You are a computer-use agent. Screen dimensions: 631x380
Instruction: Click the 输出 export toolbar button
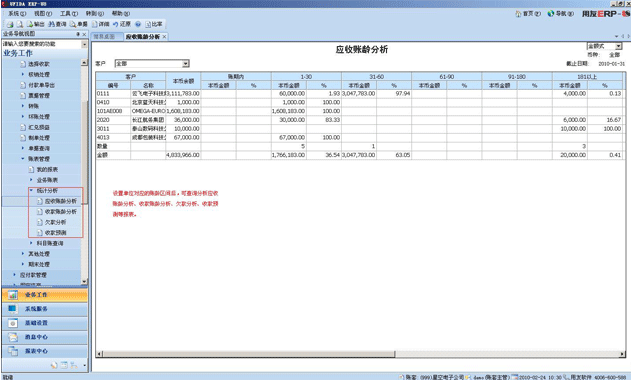coord(35,25)
